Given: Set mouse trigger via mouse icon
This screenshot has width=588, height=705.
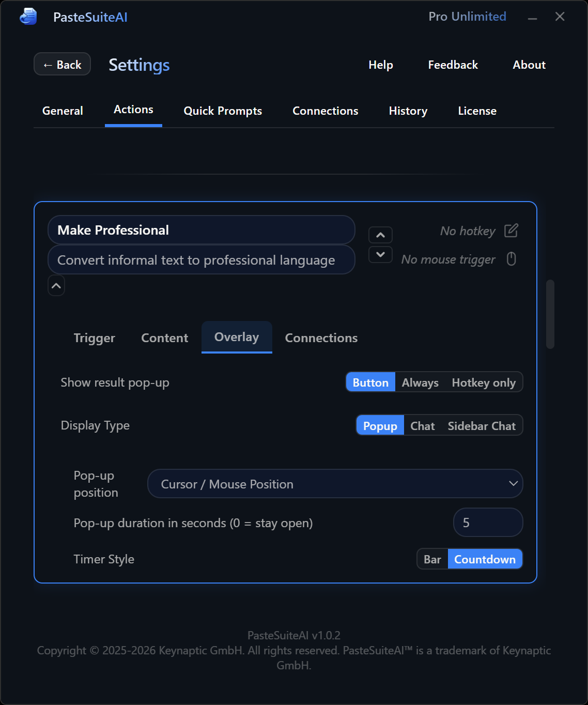Looking at the screenshot, I should 511,259.
